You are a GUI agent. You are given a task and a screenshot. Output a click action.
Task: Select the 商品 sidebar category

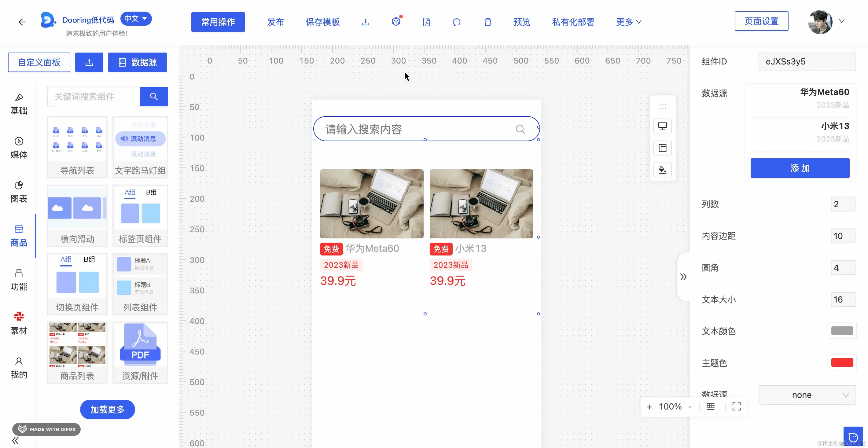(x=19, y=236)
